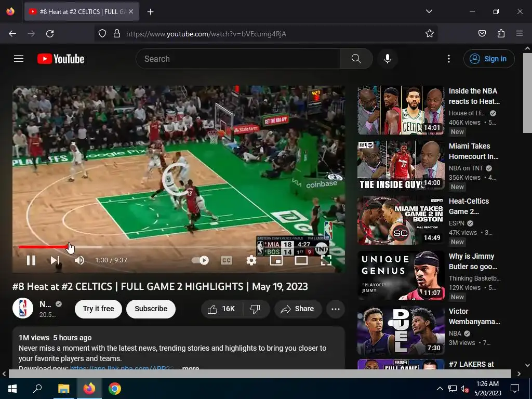Skip to the next video

click(55, 260)
